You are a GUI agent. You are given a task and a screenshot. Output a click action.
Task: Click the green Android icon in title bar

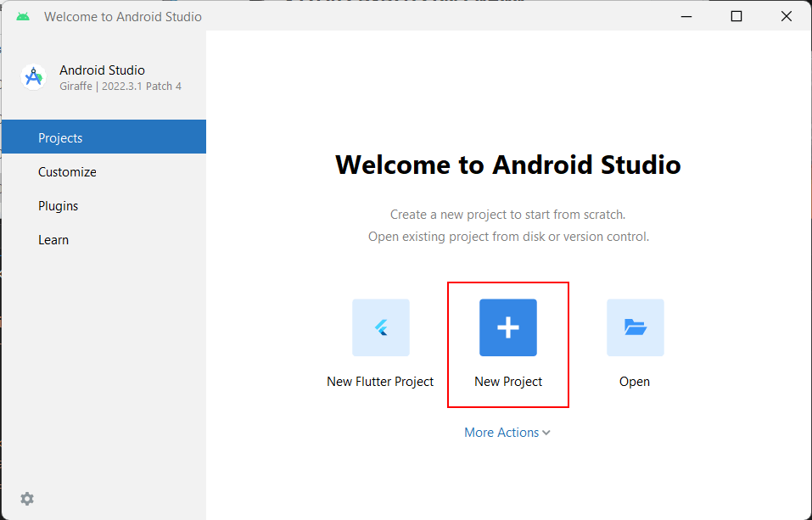pos(23,16)
